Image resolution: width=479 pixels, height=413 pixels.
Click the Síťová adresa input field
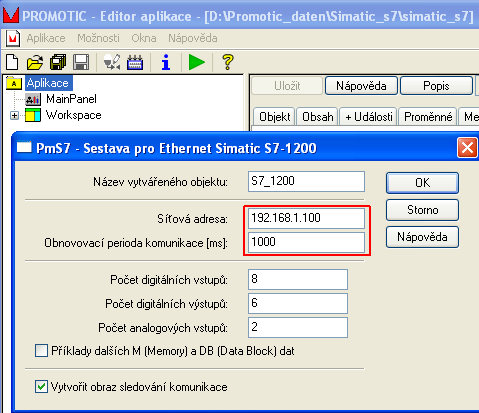click(306, 218)
